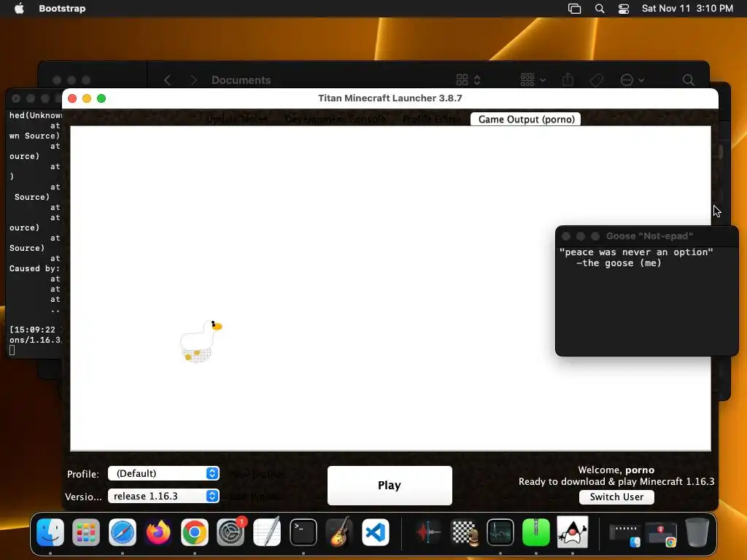The height and width of the screenshot is (560, 747).
Task: Switch to the Development Console tab
Action: point(336,119)
